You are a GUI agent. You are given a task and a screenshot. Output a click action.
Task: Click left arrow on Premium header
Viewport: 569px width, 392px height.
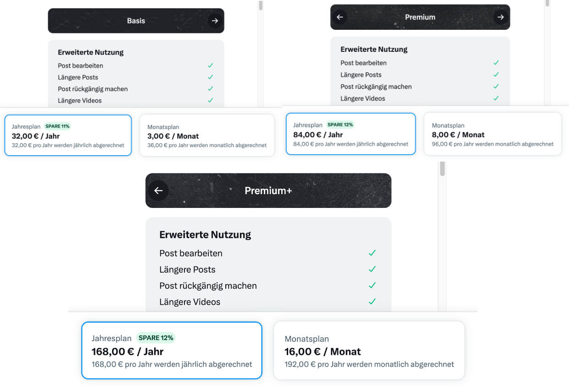340,17
